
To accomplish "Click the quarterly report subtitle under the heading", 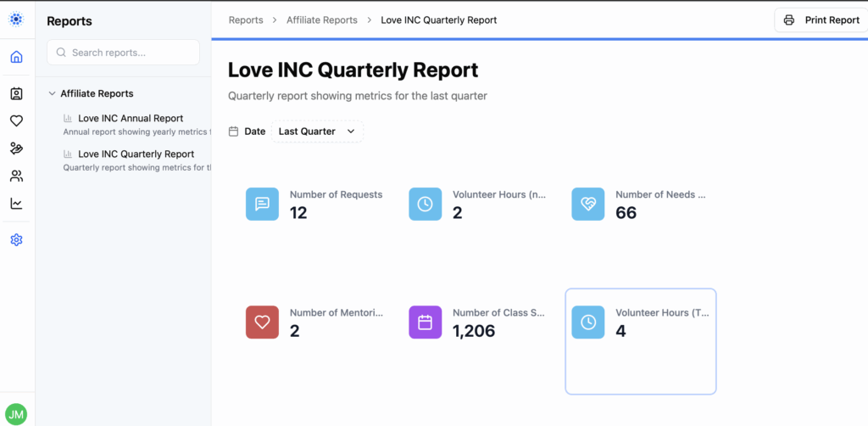I will coord(358,96).
